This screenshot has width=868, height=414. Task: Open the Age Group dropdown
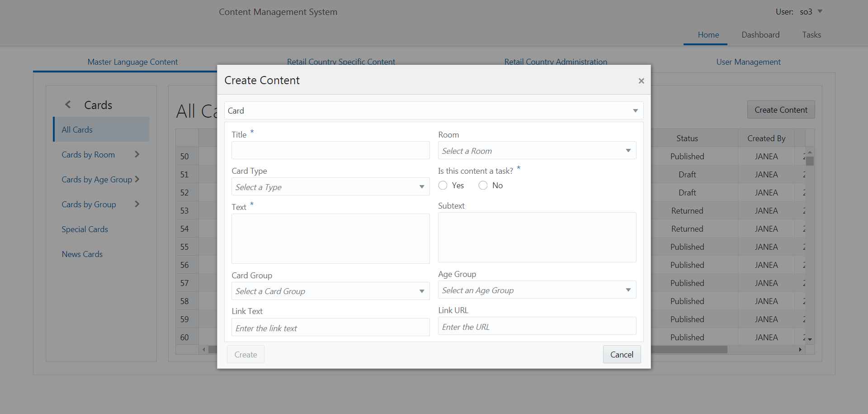[x=537, y=290]
